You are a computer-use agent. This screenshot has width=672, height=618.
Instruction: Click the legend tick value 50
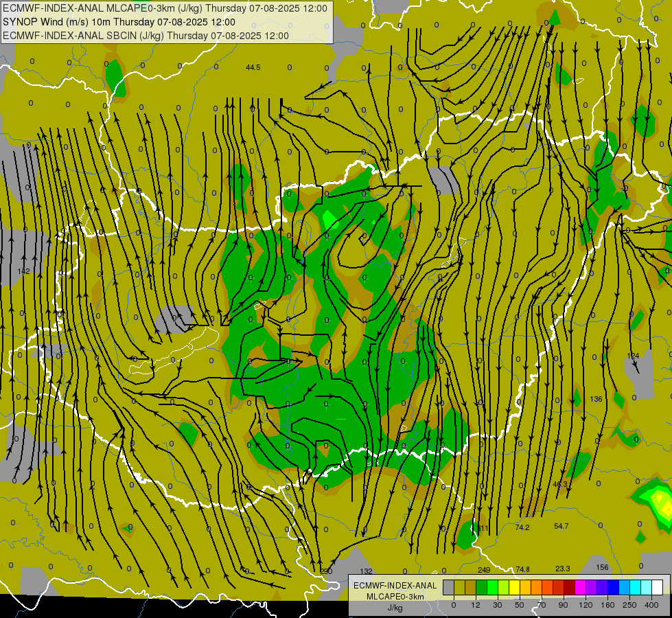point(520,605)
